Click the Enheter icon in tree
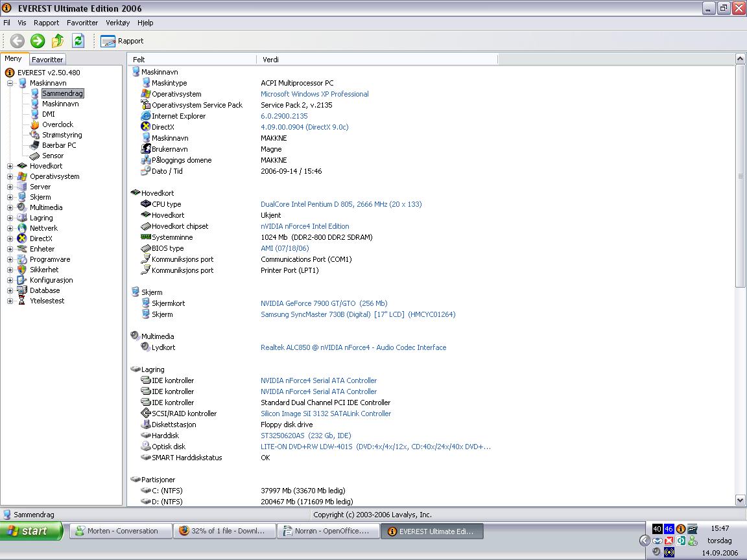Image resolution: width=747 pixels, height=560 pixels. (22, 249)
